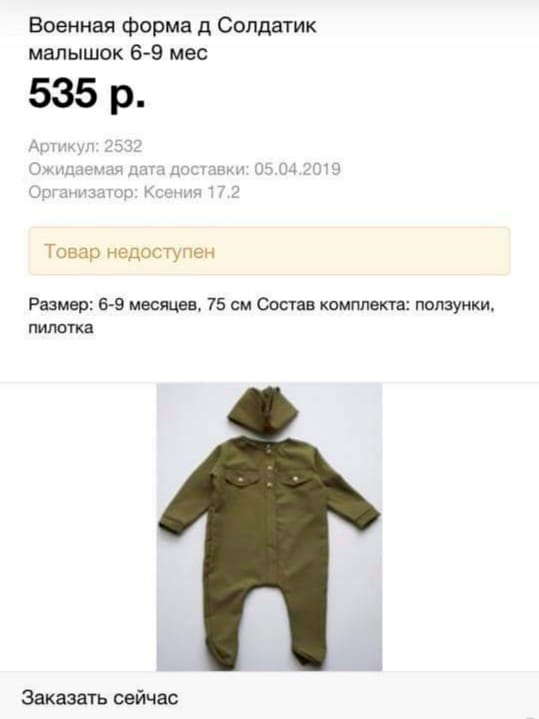Tap the 'Товар недоступен' unavailable notice
Image resolution: width=539 pixels, height=719 pixels.
[x=269, y=251]
